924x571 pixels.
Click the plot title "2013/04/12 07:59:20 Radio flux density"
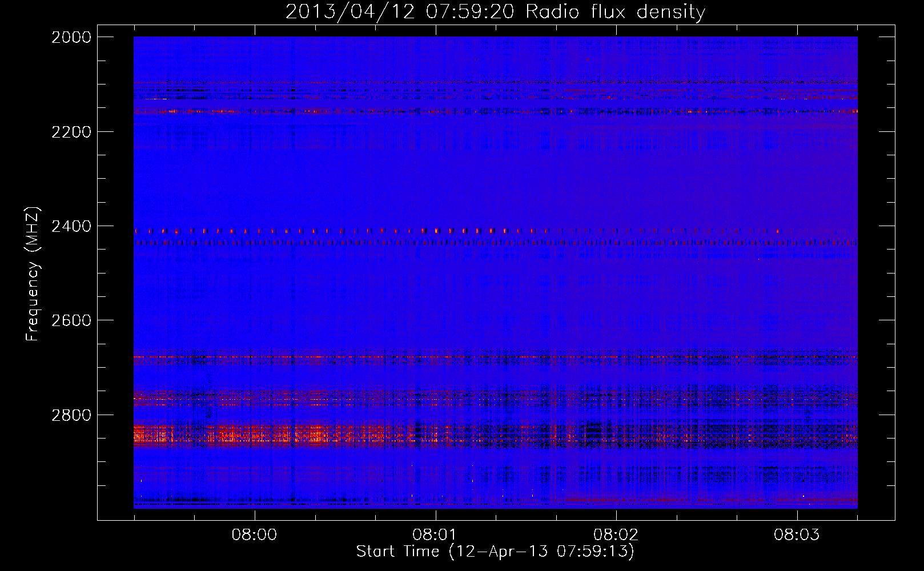495,11
